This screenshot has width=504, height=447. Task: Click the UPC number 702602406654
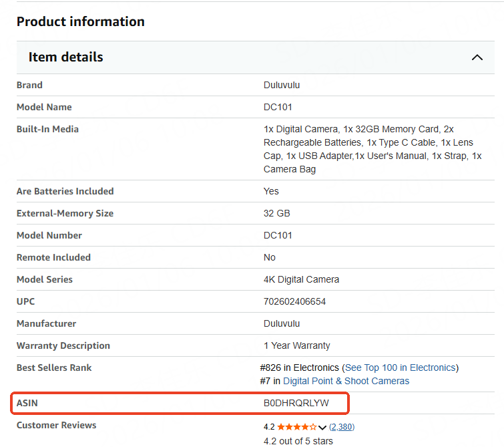click(294, 301)
